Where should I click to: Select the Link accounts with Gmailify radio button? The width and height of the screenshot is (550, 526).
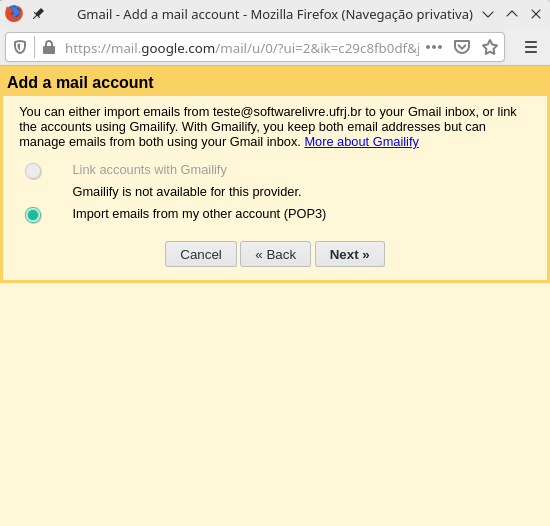pos(33,171)
